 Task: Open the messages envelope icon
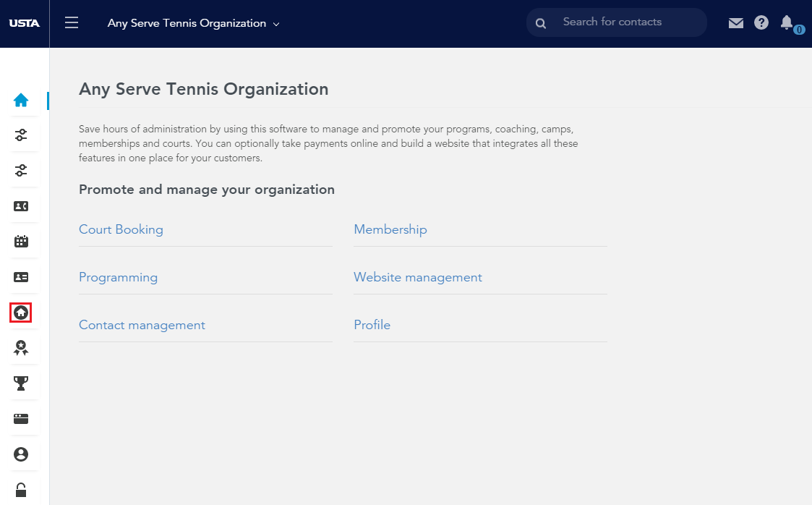pos(736,22)
